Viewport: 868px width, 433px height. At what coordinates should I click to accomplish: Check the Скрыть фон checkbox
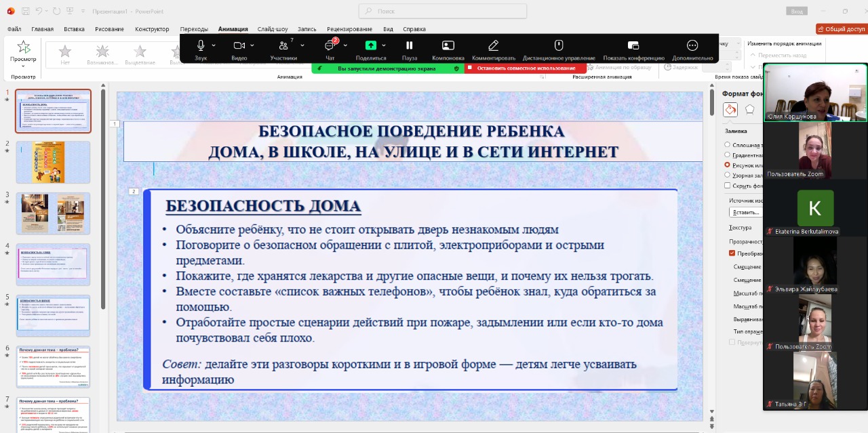coord(728,186)
